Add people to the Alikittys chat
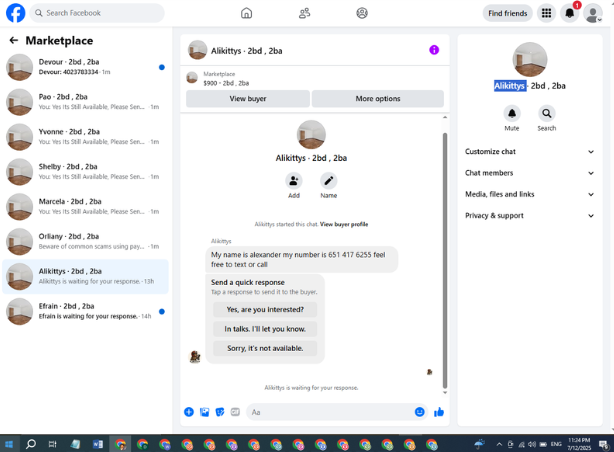The width and height of the screenshot is (614, 452). point(294,181)
